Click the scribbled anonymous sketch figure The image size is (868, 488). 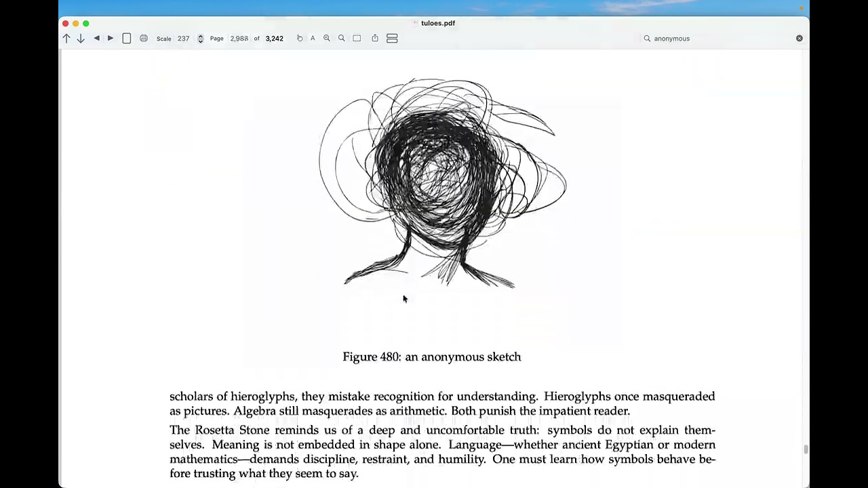coord(442,182)
